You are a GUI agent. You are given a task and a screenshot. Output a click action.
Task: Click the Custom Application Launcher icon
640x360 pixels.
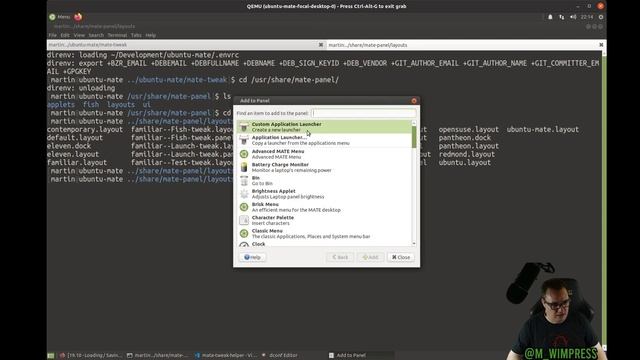244,127
